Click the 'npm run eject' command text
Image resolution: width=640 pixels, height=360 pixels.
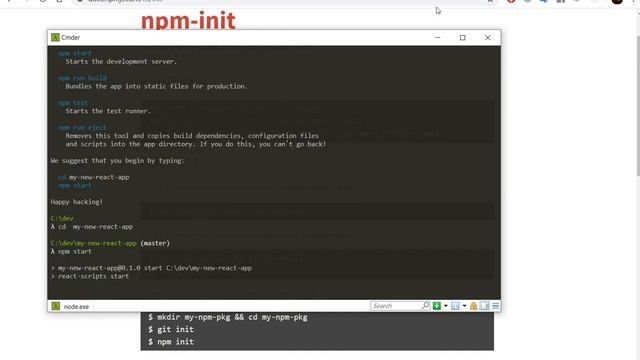point(82,127)
